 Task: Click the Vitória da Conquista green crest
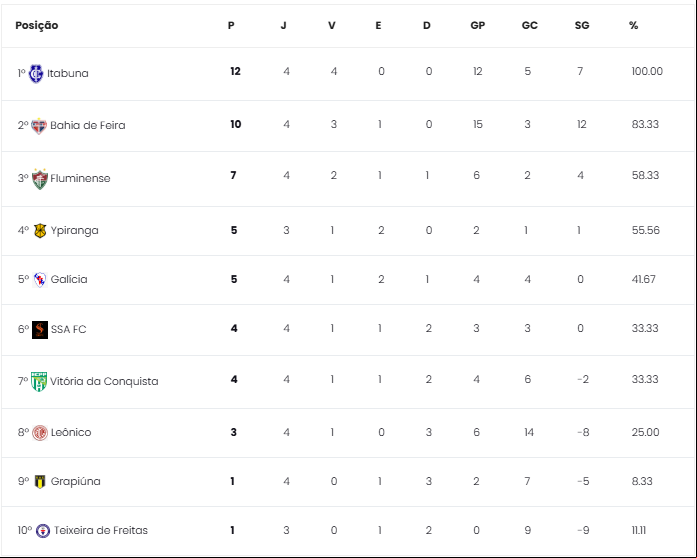click(x=39, y=381)
